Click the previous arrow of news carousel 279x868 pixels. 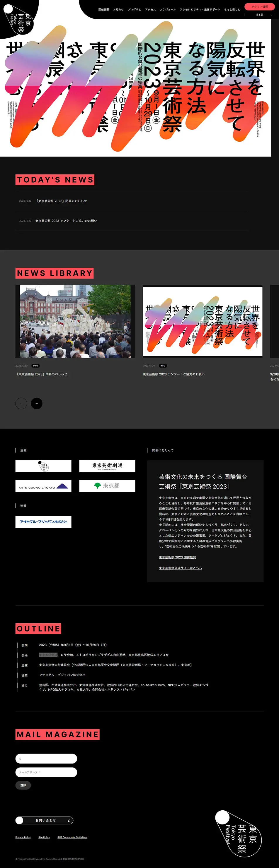coord(21,403)
